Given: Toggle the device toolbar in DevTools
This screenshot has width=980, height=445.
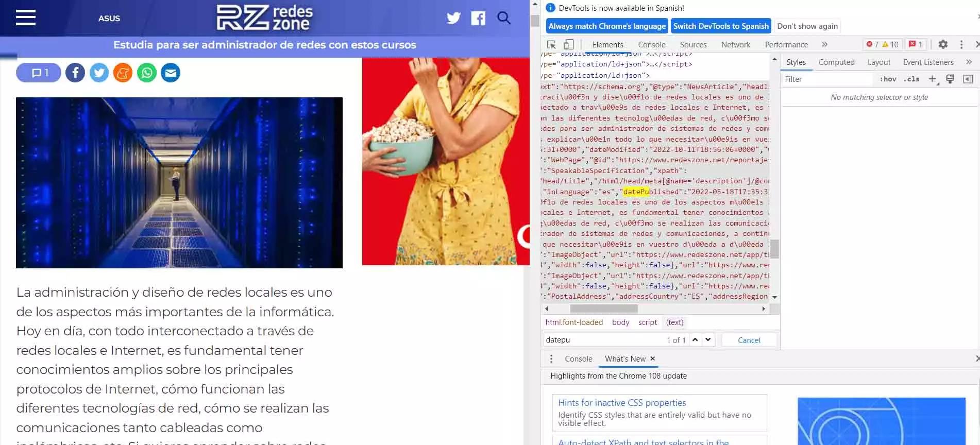Looking at the screenshot, I should (568, 44).
